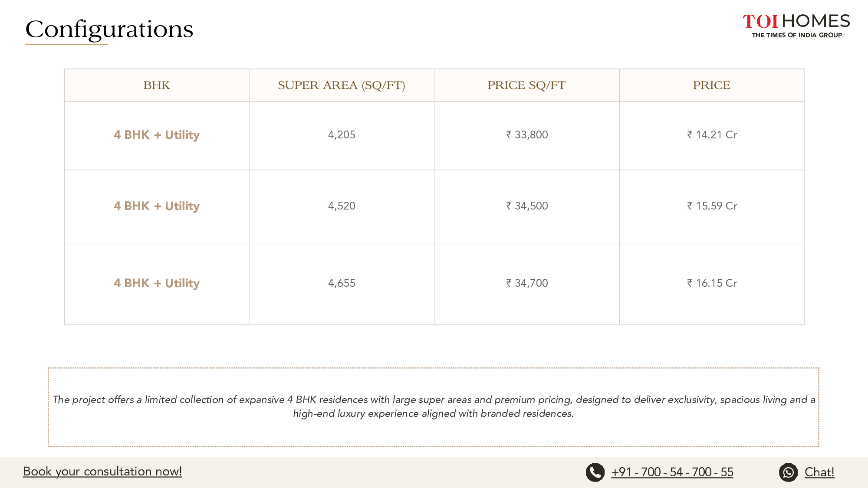This screenshot has width=868, height=488.
Task: Call the +91 700-54-700-55 number link
Action: tap(672, 472)
